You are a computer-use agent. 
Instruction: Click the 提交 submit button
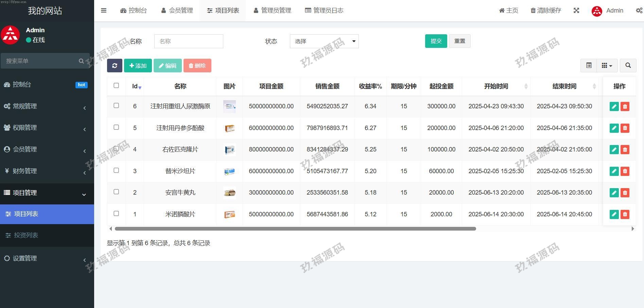coord(436,41)
